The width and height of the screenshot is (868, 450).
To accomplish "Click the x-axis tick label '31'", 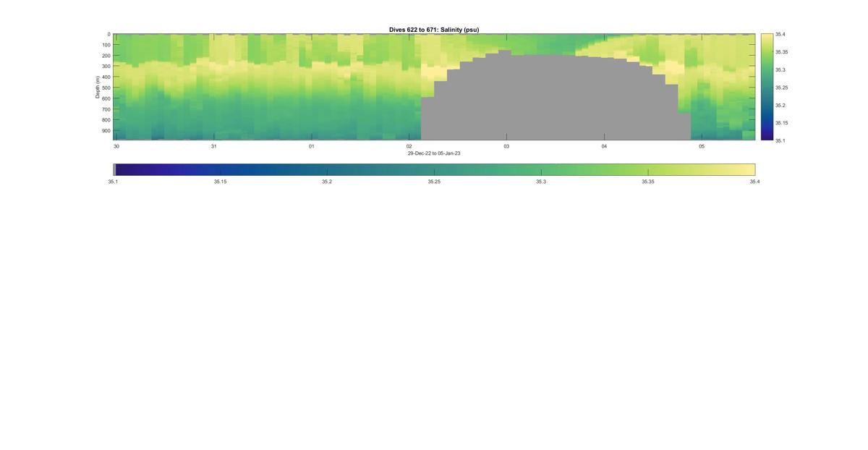I will [214, 146].
